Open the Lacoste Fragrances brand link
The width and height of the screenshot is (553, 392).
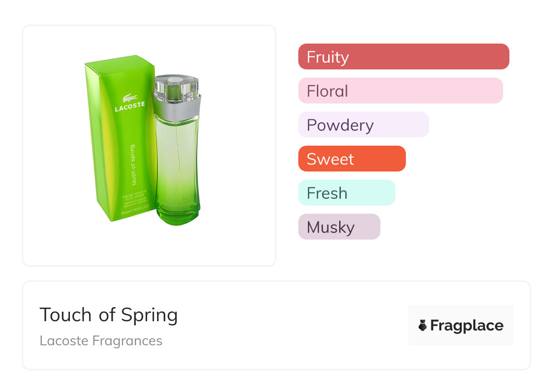[x=101, y=341]
